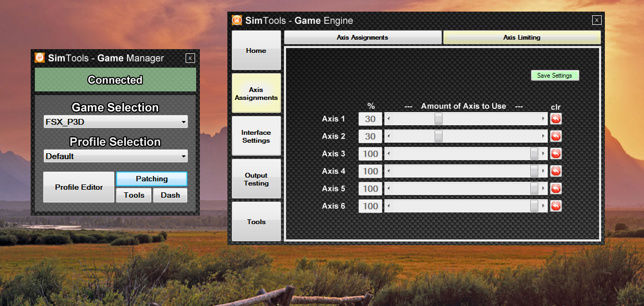Click Tools button in Game Manager

click(x=134, y=195)
